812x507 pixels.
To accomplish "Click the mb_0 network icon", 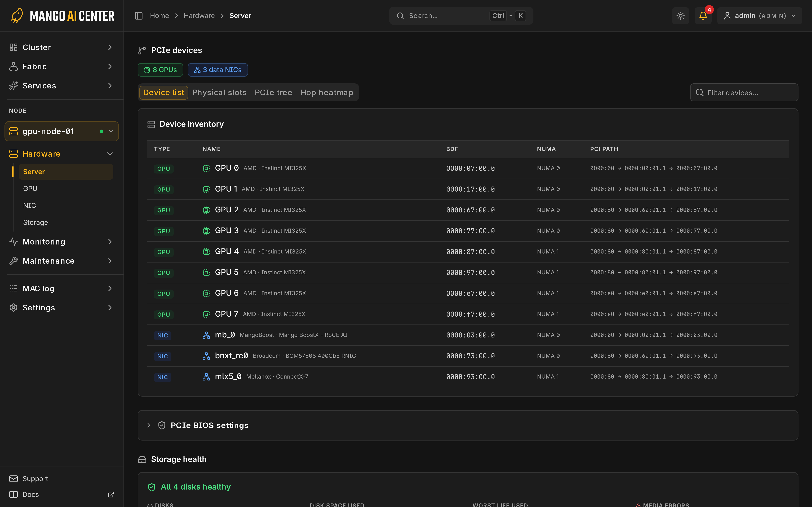I will 206,335.
